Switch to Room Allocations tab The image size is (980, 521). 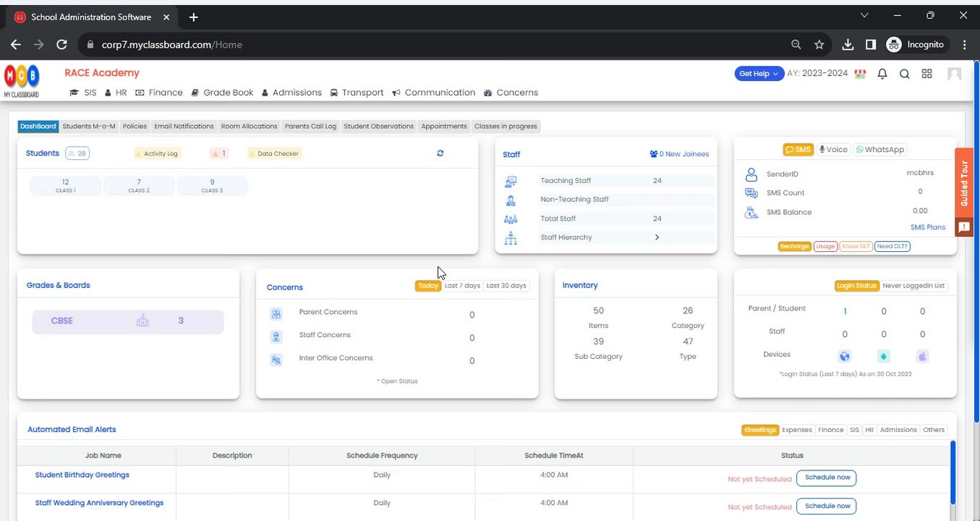coord(249,126)
